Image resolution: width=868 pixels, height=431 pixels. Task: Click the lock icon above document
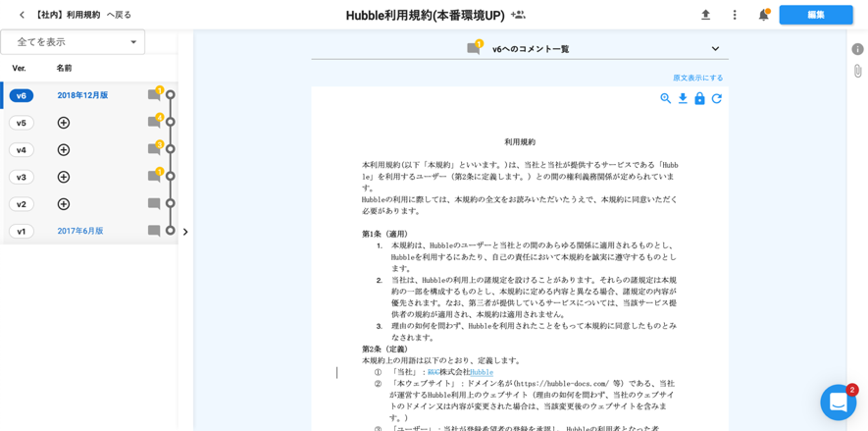[x=699, y=98]
